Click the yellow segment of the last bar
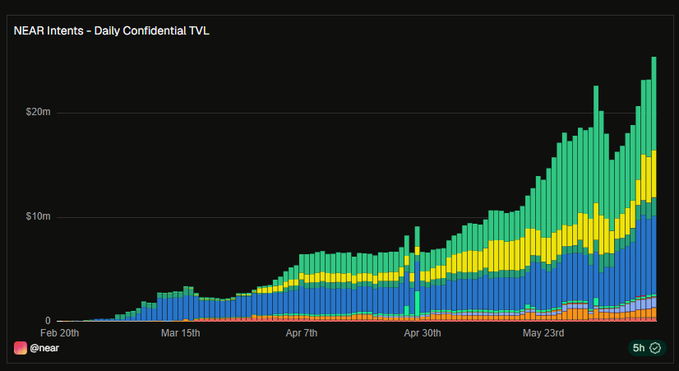The image size is (679, 371). point(654,174)
